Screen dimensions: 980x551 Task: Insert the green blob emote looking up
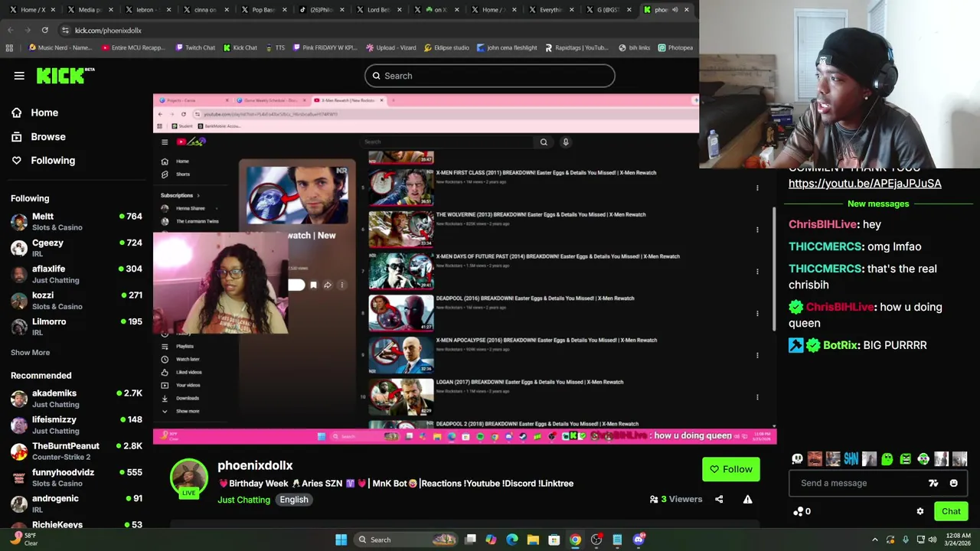coord(887,459)
